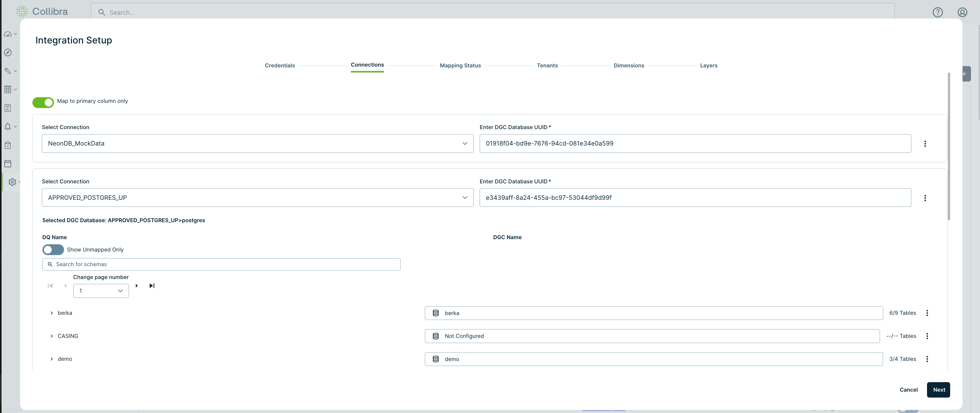Screen dimensions: 980x413
Task: Click the user profile icon
Action: click(962, 13)
